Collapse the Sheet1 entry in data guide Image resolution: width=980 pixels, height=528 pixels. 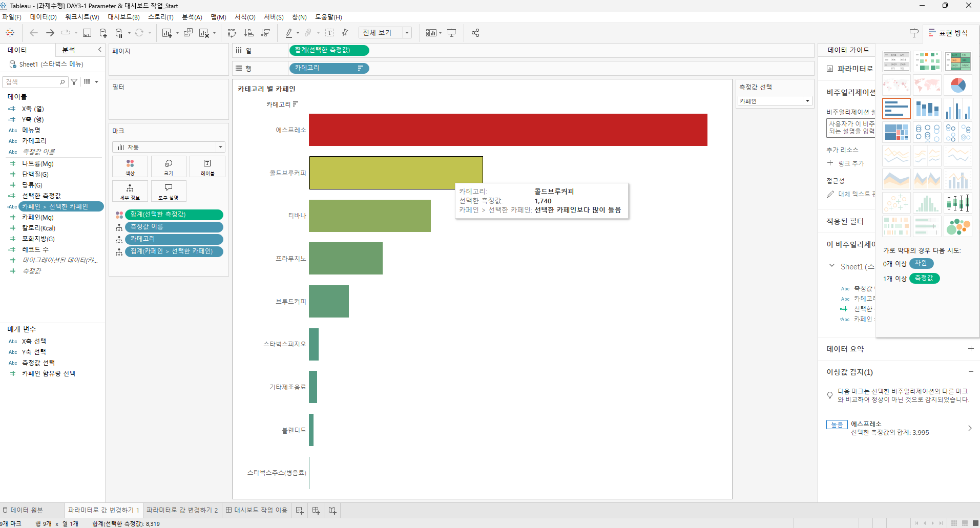click(831, 266)
